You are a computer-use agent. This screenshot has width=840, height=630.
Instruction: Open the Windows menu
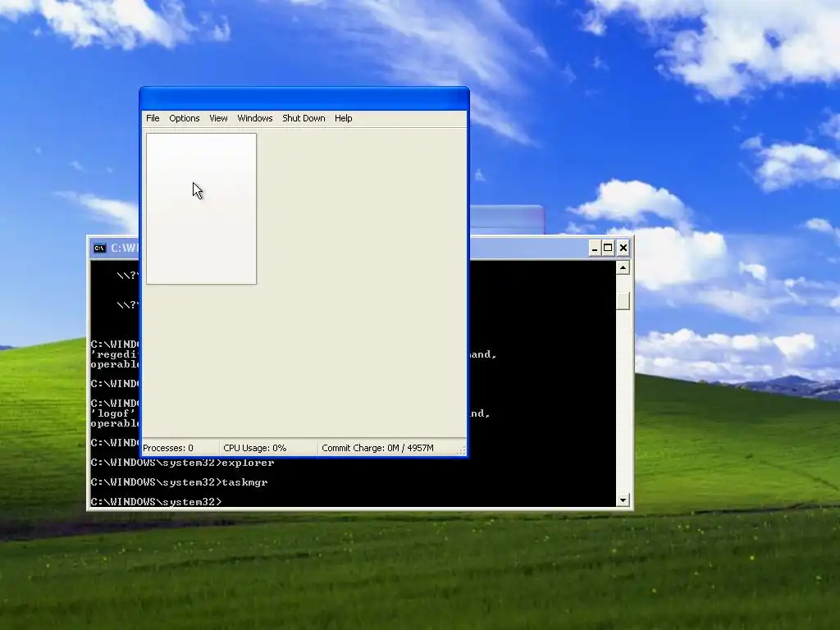(255, 118)
